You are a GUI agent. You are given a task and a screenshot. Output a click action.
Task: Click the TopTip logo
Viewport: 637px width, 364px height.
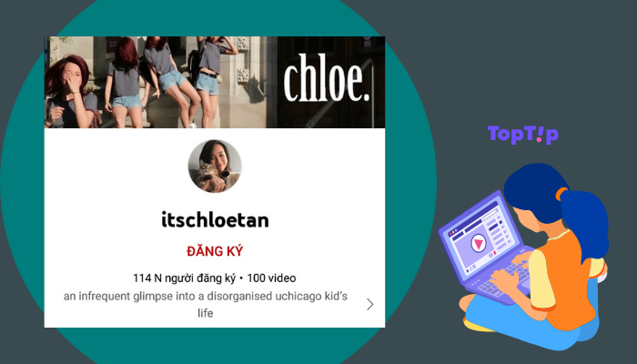[523, 135]
